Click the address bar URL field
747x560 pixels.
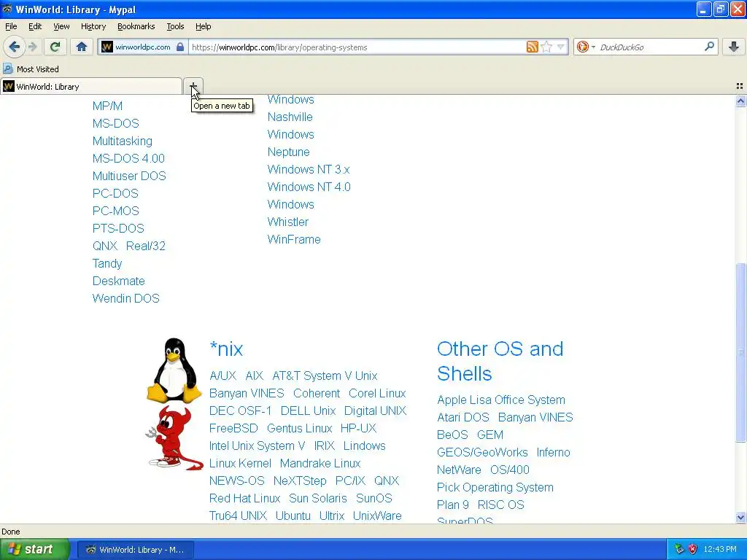point(356,47)
